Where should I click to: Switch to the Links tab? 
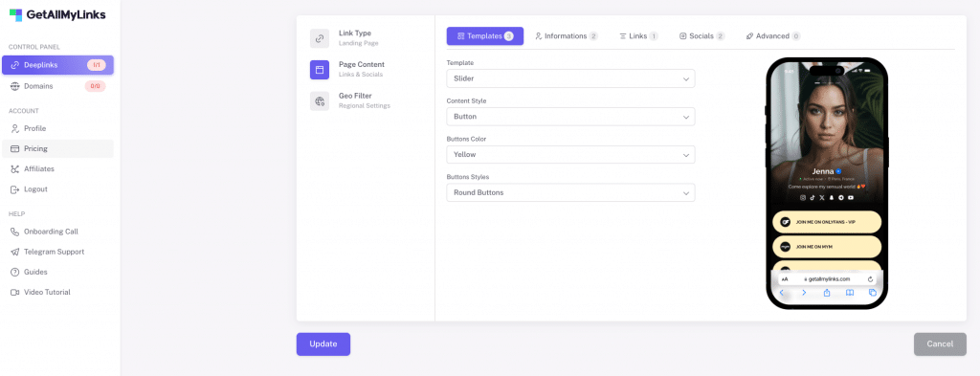[x=638, y=36]
